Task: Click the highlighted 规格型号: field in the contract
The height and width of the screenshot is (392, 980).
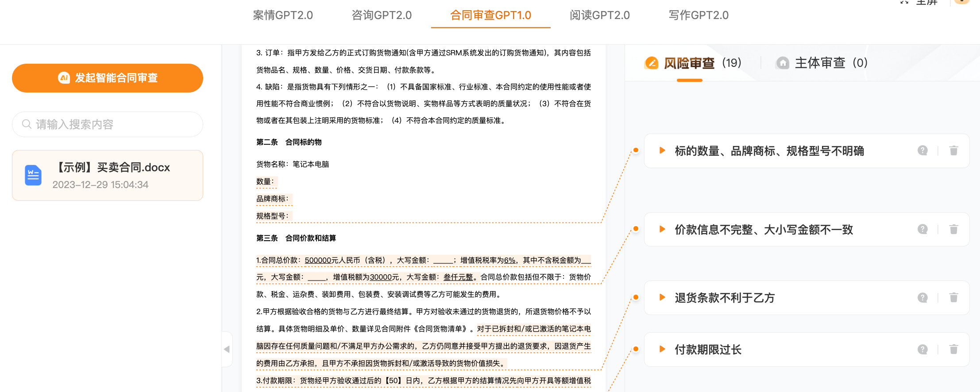Action: coord(274,216)
